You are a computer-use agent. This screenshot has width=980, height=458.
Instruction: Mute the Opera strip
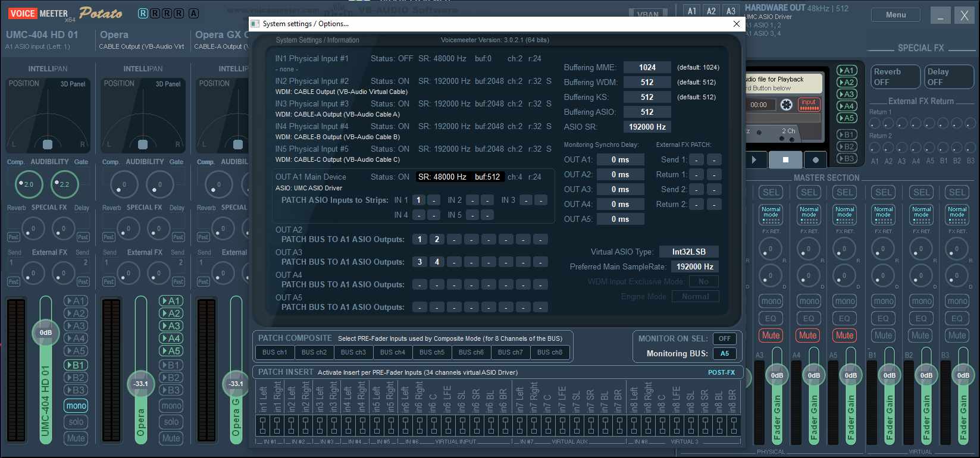tap(171, 438)
